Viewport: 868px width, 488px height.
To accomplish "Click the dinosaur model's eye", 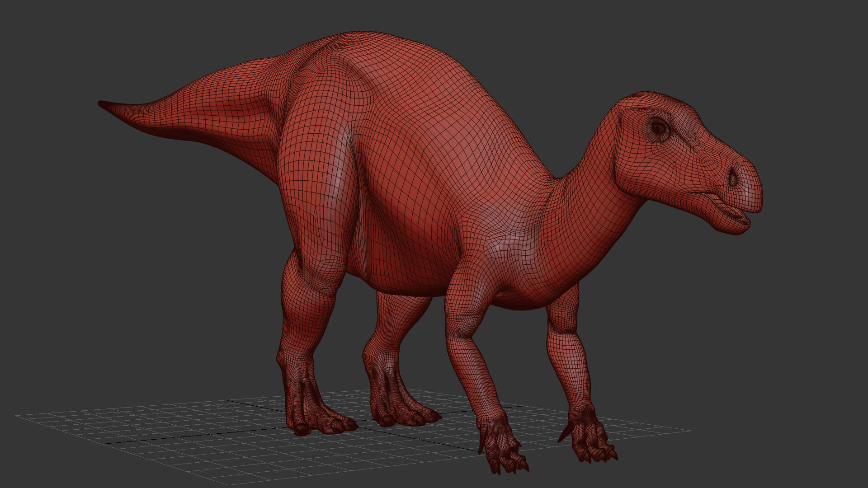I will pos(660,130).
